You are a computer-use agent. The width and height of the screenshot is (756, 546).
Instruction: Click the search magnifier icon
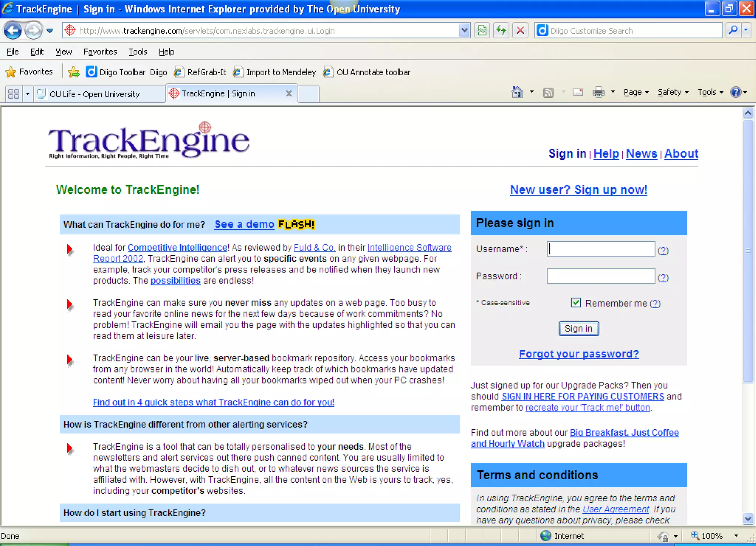pyautogui.click(x=733, y=30)
